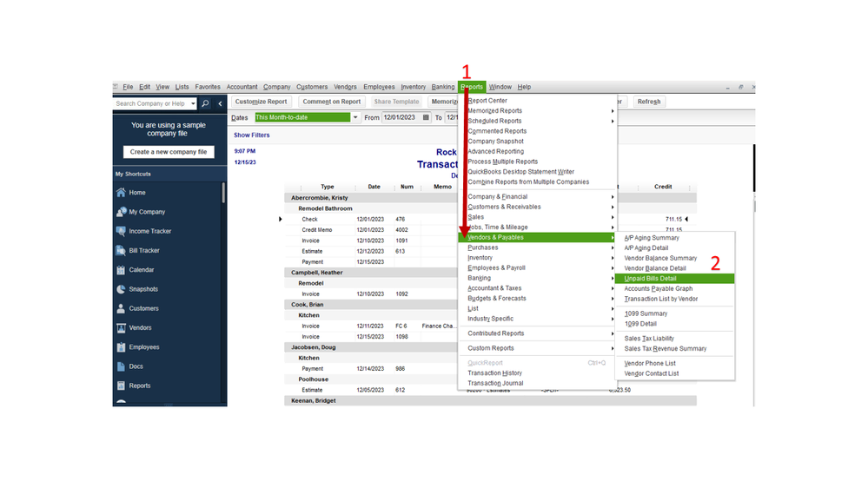Open Employees shortcut in sidebar
868x488 pixels.
pyautogui.click(x=144, y=347)
